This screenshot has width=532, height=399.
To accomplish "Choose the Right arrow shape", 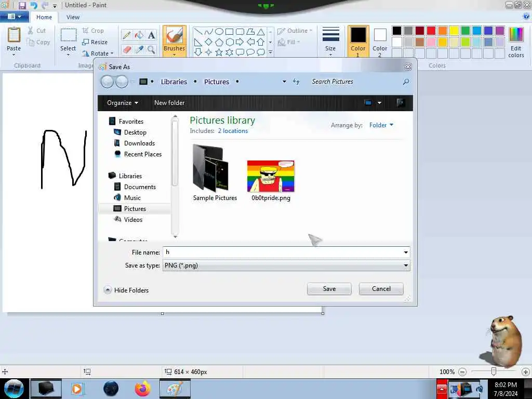I will pos(240,42).
